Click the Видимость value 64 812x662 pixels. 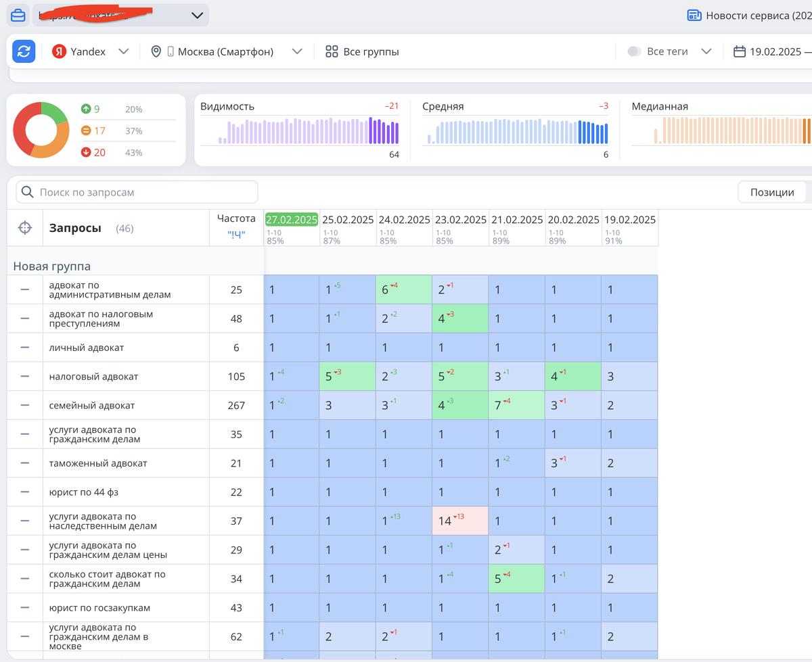coord(394,155)
